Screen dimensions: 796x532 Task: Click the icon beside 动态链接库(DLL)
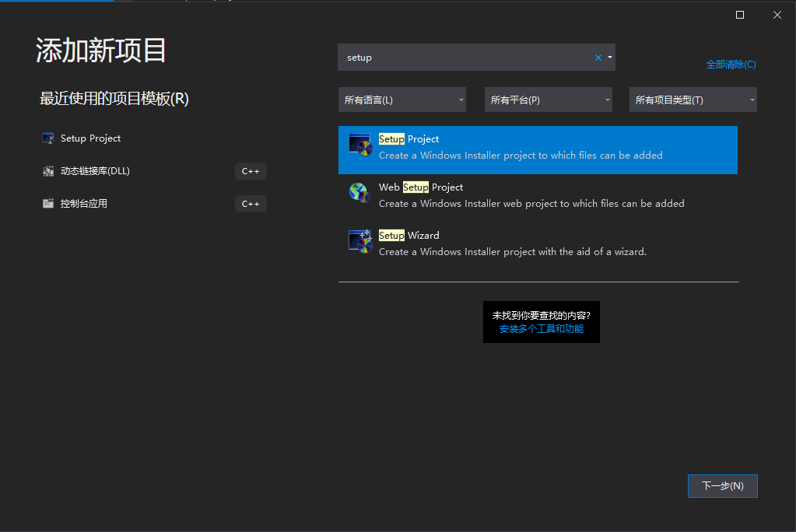[47, 170]
